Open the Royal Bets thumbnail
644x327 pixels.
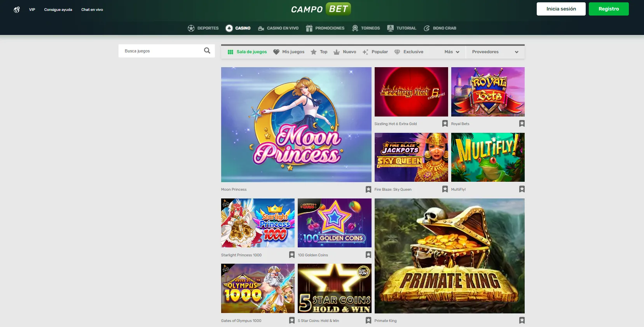tap(488, 92)
